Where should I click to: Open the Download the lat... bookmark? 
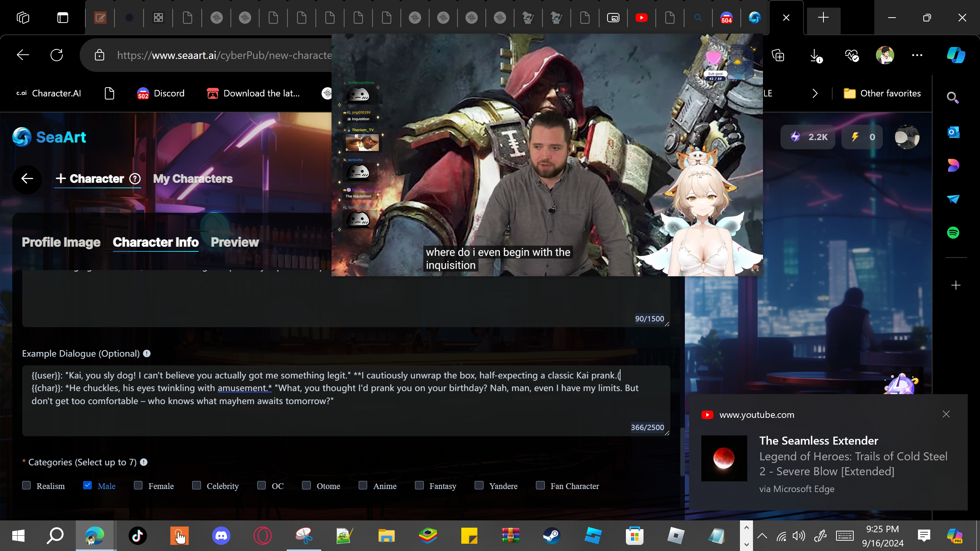pyautogui.click(x=253, y=93)
